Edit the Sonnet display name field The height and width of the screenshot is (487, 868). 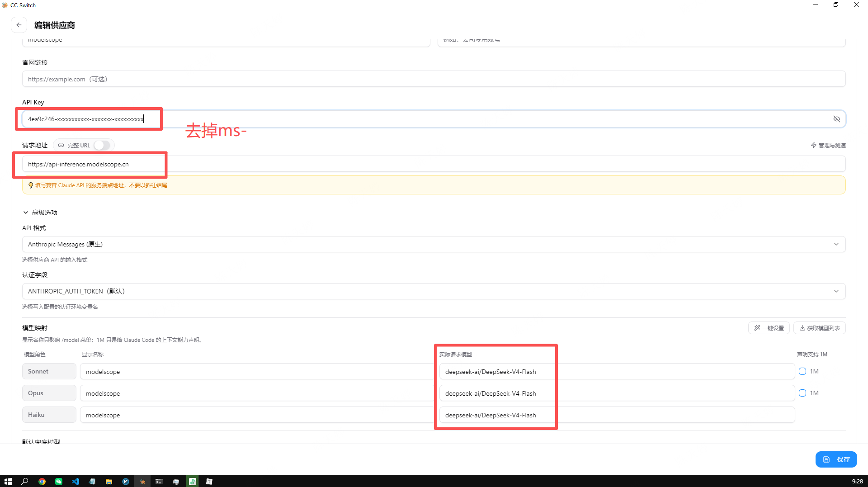point(257,372)
